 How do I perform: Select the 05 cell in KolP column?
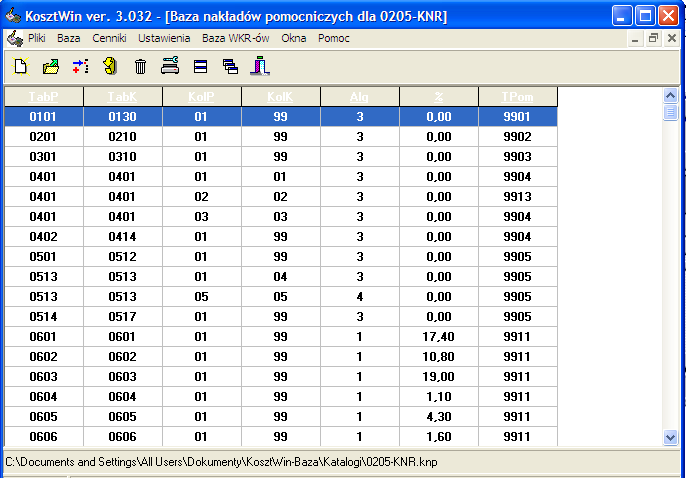[202, 297]
